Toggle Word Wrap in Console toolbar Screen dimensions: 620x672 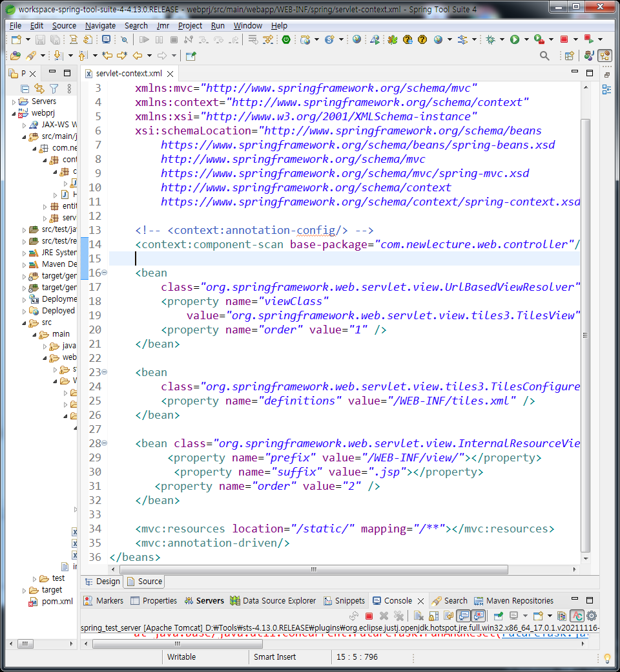[x=448, y=616]
